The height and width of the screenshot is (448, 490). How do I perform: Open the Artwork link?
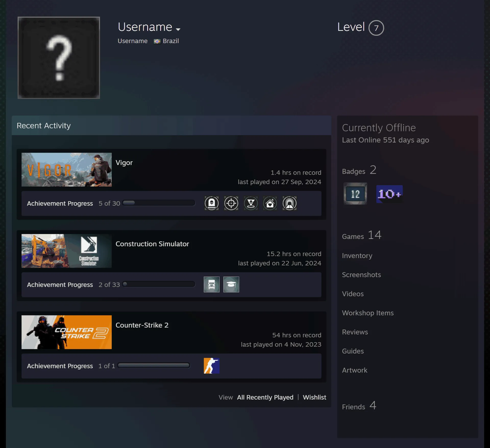point(355,370)
